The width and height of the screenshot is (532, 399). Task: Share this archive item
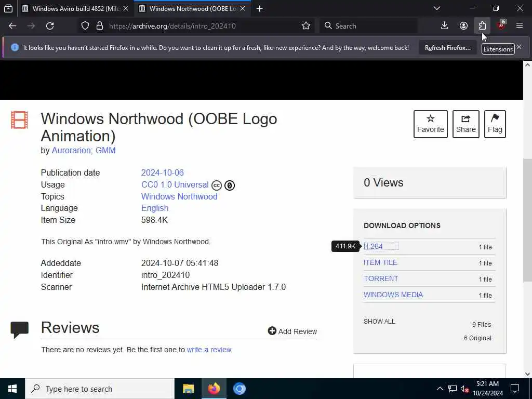tap(466, 124)
